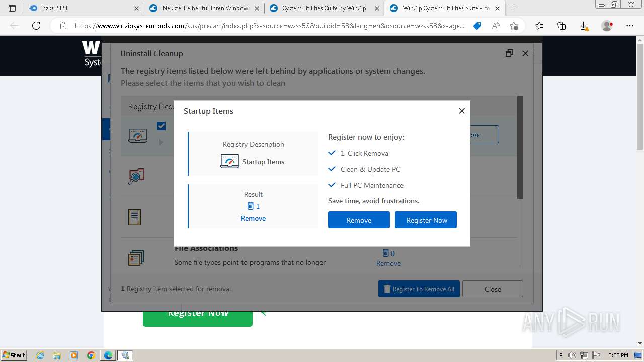The width and height of the screenshot is (644, 362).
Task: Click the Remove button in Startup Items dialog
Action: click(x=359, y=220)
